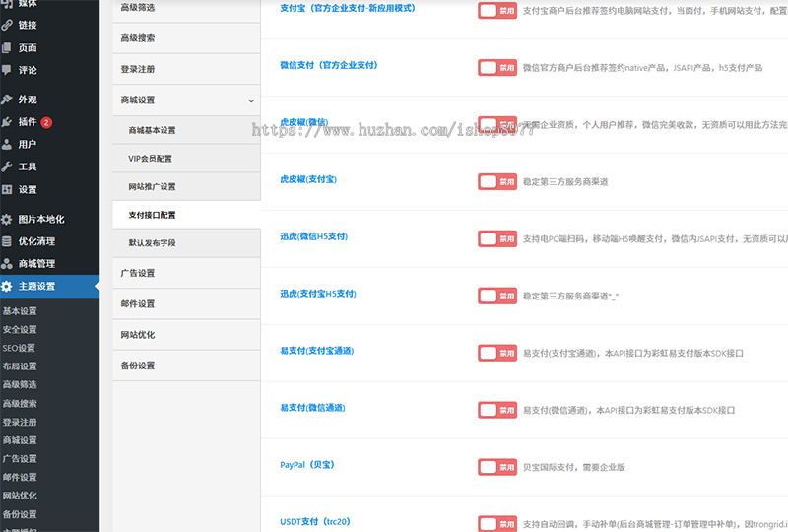Screen dimensions: 788x532
Task: Enable the 易支付(支付宝通道) switch
Action: [x=497, y=353]
